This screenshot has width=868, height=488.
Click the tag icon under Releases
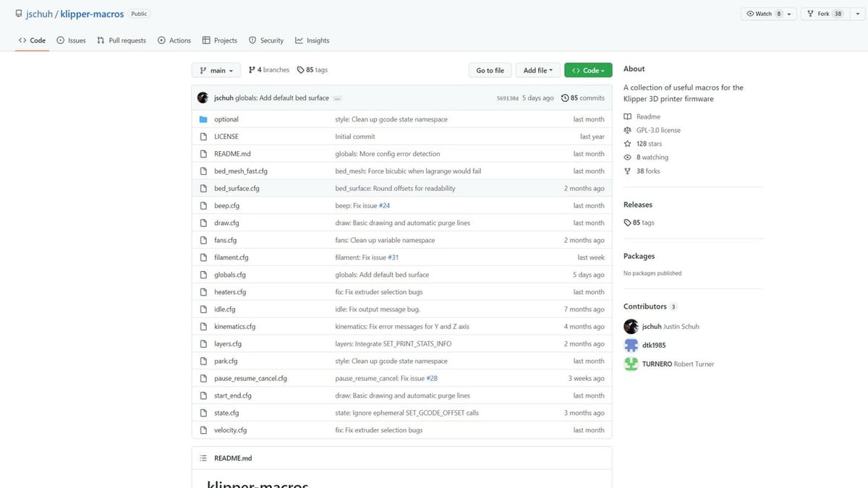tap(627, 223)
